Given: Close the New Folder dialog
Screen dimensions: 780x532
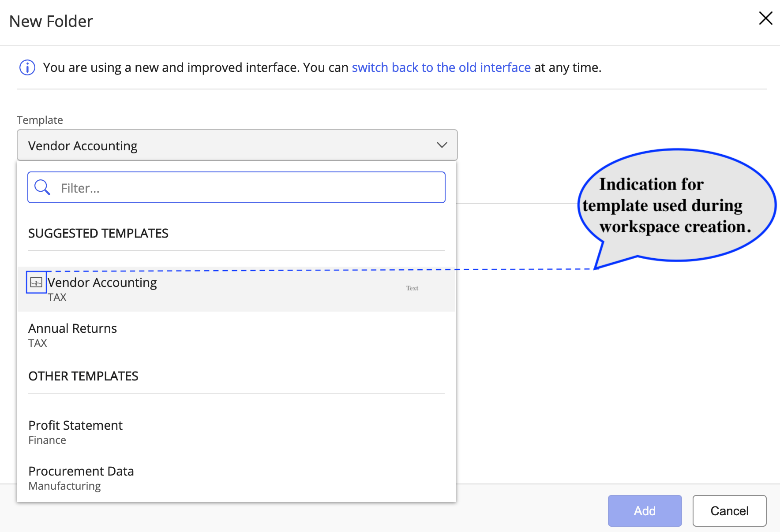Looking at the screenshot, I should point(765,19).
